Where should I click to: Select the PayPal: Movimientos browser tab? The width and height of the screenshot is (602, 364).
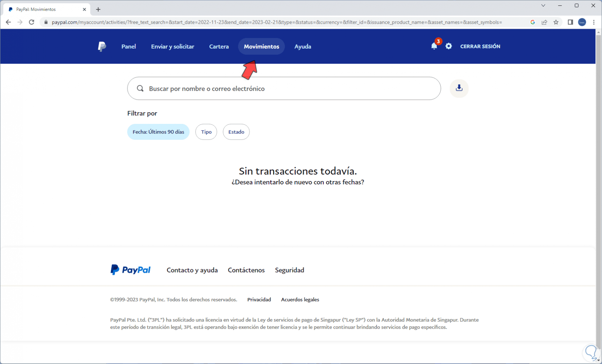pos(47,9)
